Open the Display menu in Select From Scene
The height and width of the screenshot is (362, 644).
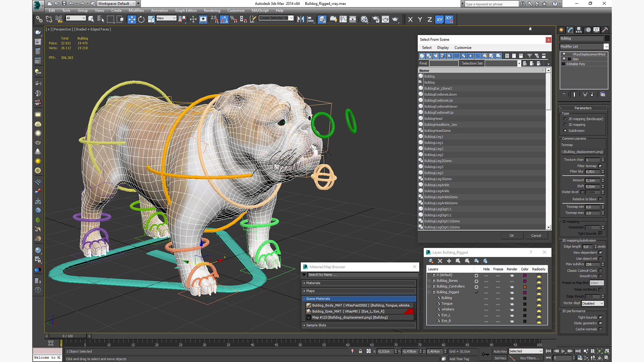443,48
